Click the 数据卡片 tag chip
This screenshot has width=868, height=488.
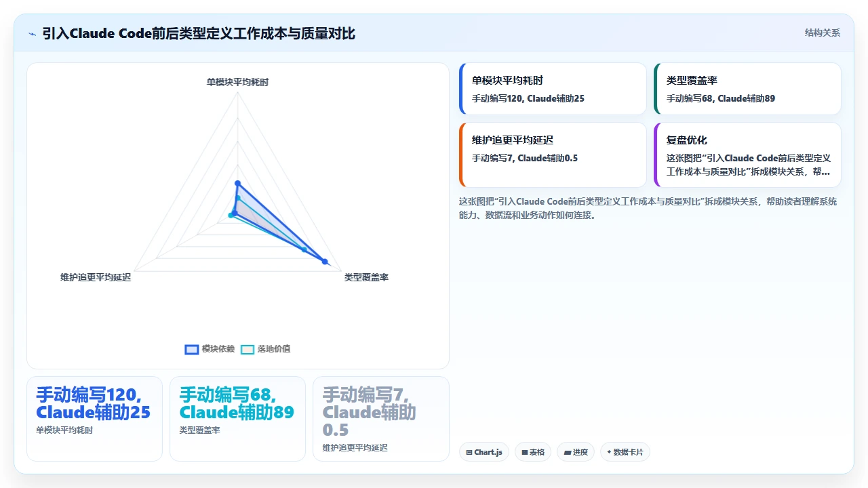[x=625, y=452]
